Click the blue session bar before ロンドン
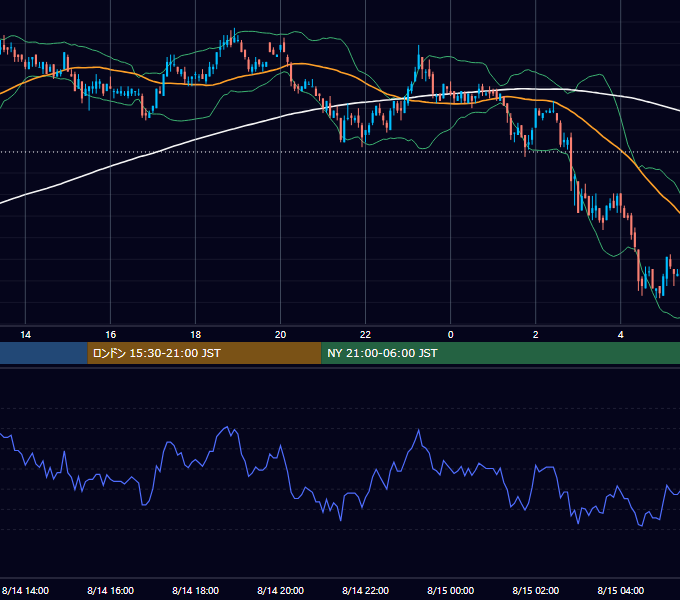 44,353
